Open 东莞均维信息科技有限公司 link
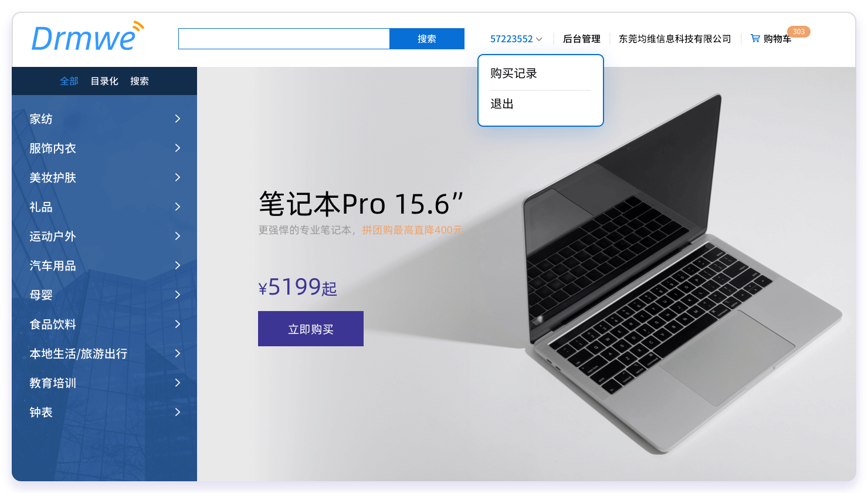The image size is (868, 493). [675, 39]
